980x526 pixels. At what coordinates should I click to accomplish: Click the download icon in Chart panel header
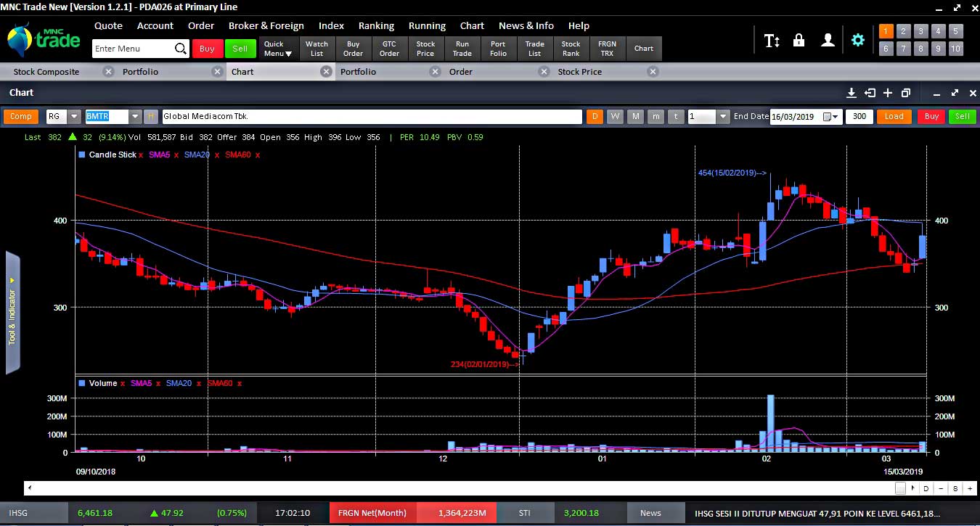tap(852, 93)
